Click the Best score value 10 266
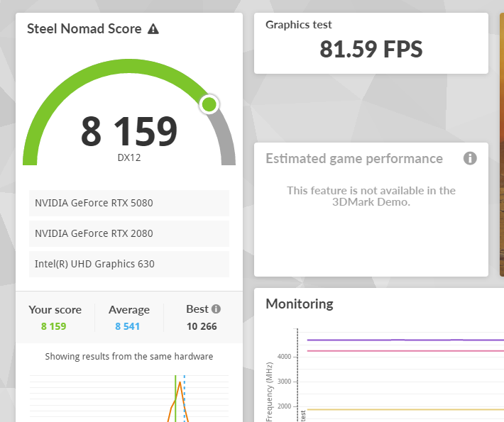The height and width of the screenshot is (422, 504). [202, 326]
